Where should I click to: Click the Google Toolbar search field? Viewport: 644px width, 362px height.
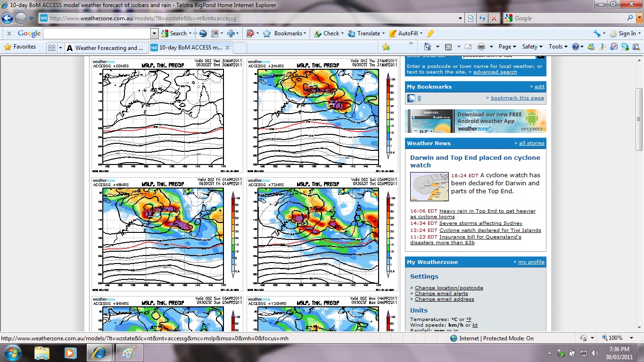[x=97, y=33]
